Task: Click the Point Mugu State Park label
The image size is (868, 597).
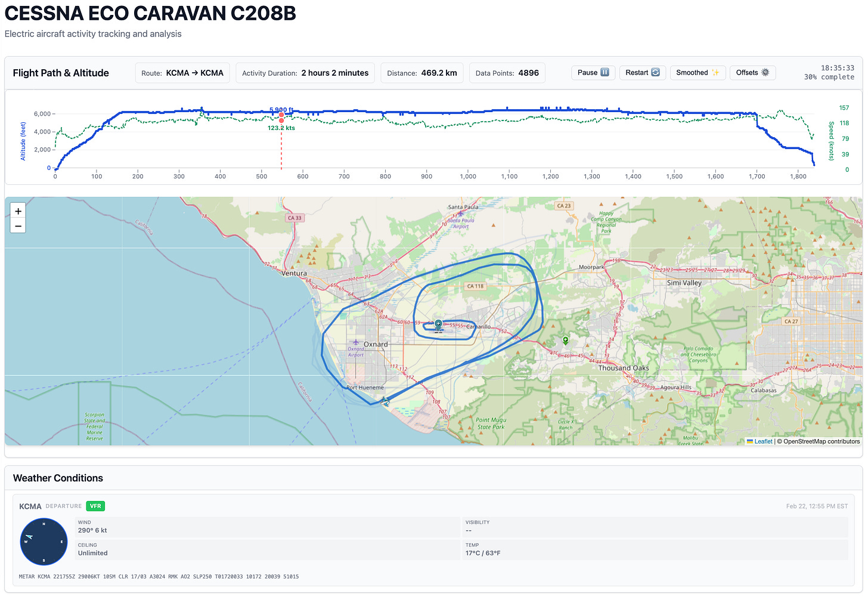Action: 491,423
